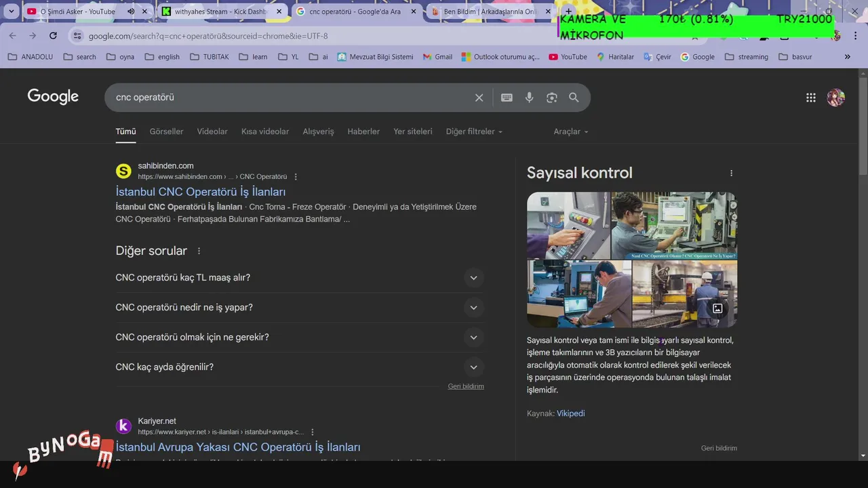Open İstanbul Avrupa Yakası CNC Operatörü link
868x488 pixels.
click(x=238, y=447)
